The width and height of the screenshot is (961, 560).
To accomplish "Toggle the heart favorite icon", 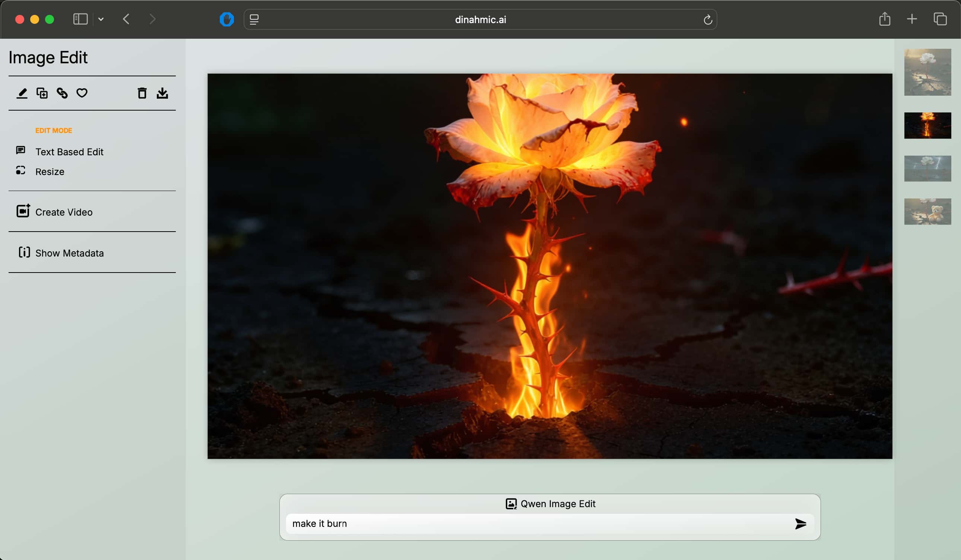I will [x=82, y=93].
